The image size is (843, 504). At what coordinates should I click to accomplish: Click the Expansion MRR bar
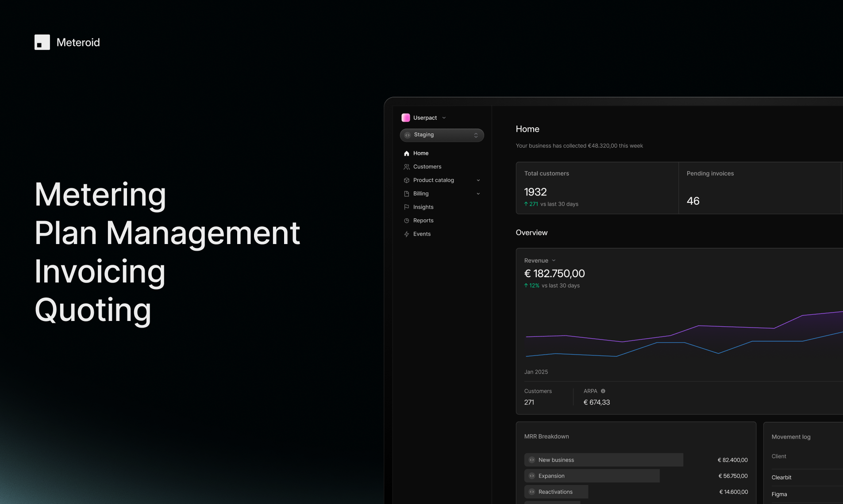point(592,476)
